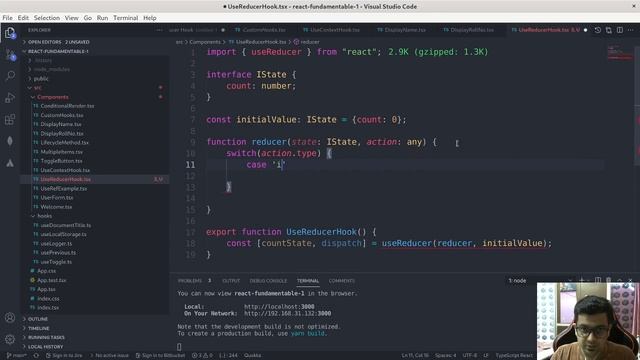Click Sign in to Bitbucket in status bar
Screen dimensions: 640x360
pyautogui.click(x=160, y=356)
